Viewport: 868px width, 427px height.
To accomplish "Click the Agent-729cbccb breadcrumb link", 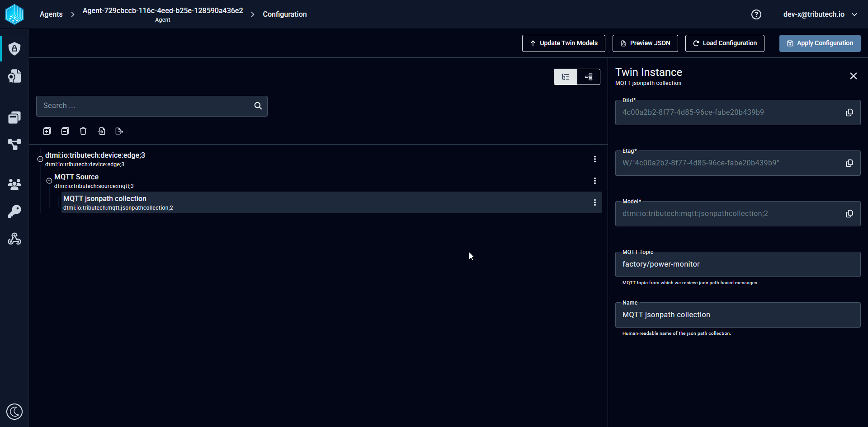I will coord(163,14).
